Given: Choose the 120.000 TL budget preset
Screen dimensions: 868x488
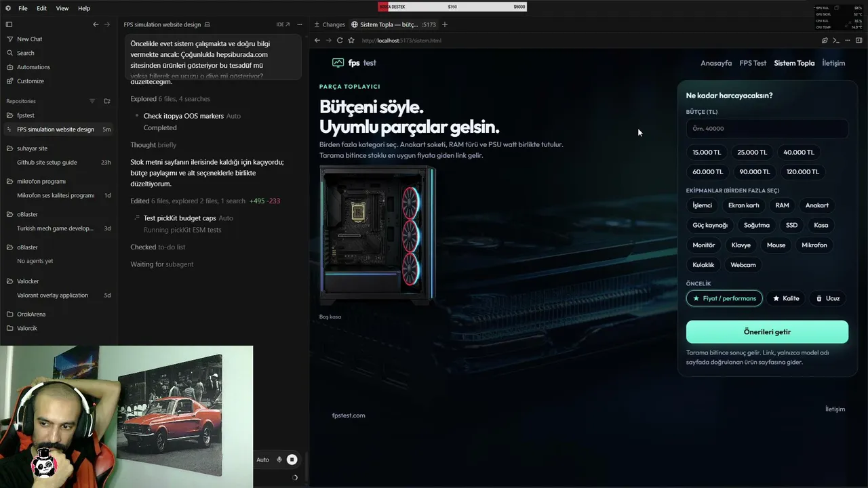Looking at the screenshot, I should pyautogui.click(x=803, y=172).
